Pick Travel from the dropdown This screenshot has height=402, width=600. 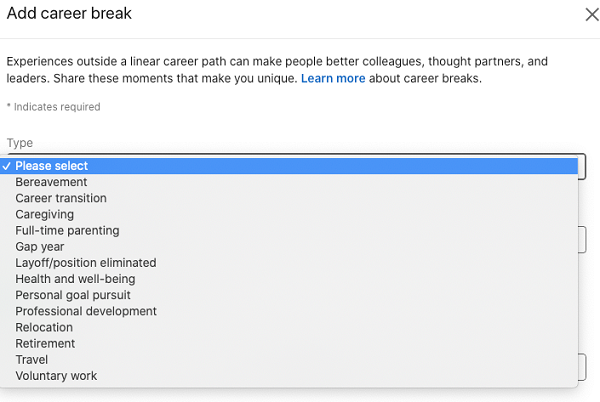[x=289, y=360]
